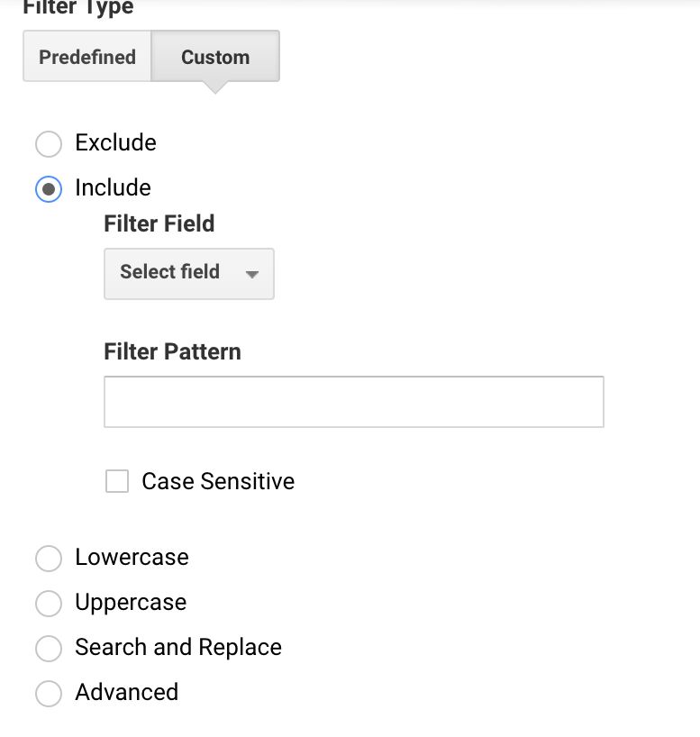
Task: Select the Custom filter type tab
Action: coord(215,57)
